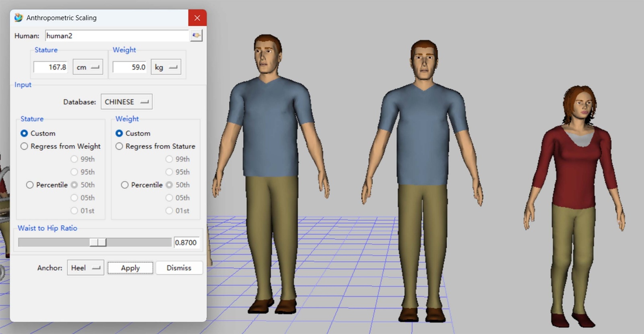
Task: Open the cm stature unit dropdown
Action: coord(88,67)
